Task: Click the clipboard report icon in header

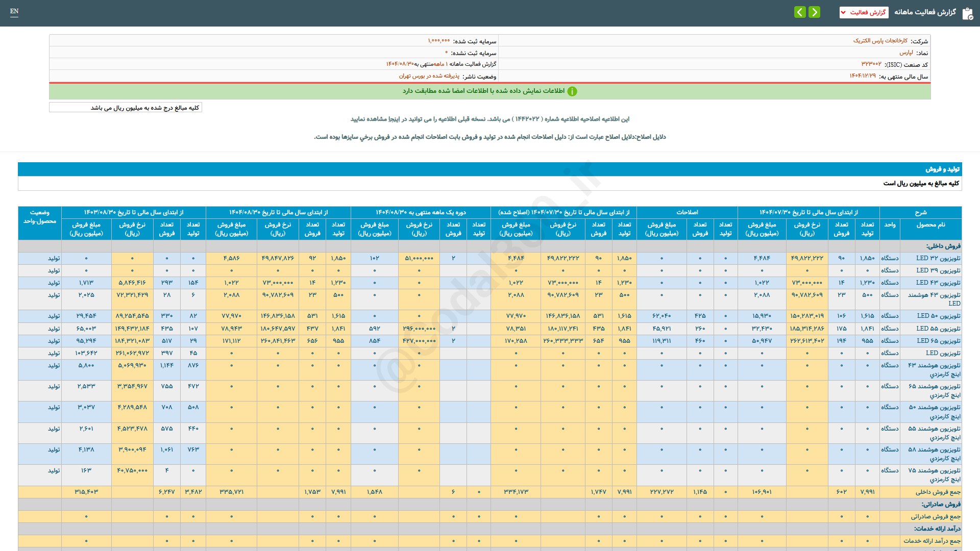Action: [967, 13]
